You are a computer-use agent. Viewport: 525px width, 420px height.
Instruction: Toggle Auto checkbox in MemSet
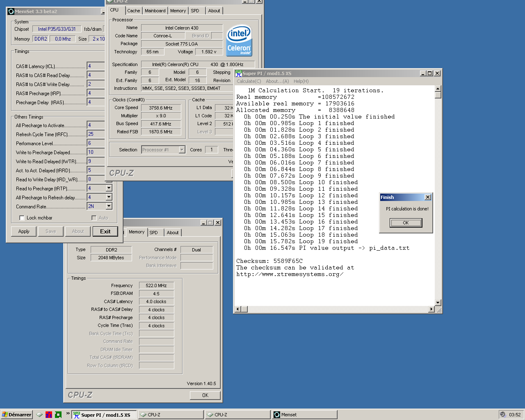click(x=94, y=218)
